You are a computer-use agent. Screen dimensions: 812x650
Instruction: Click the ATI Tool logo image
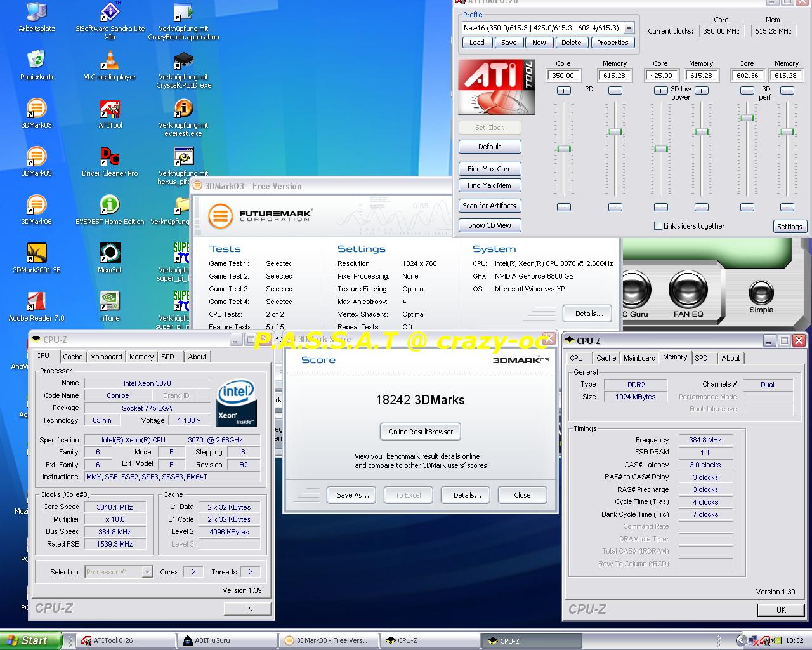(x=497, y=87)
